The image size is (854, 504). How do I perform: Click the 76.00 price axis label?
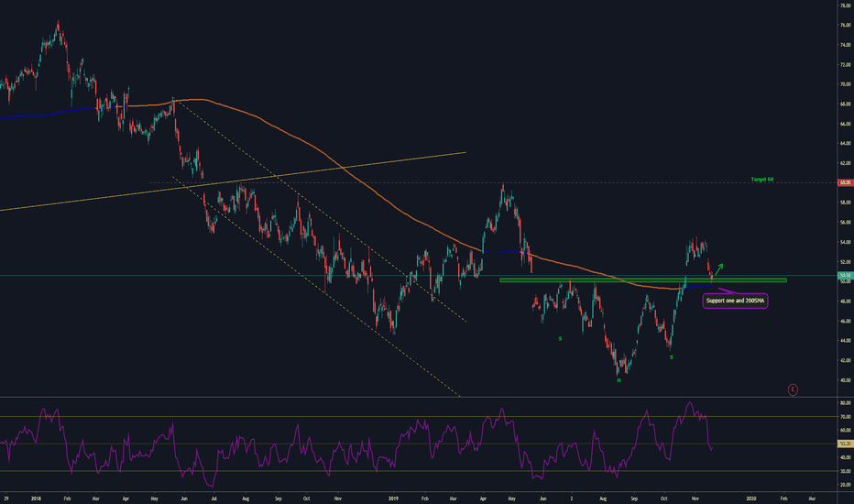tap(845, 25)
